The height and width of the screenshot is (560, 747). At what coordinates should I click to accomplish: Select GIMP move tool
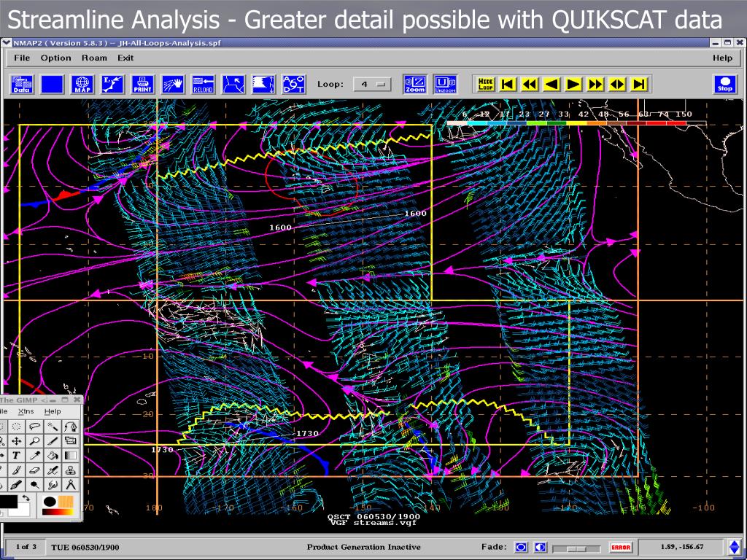click(x=16, y=441)
